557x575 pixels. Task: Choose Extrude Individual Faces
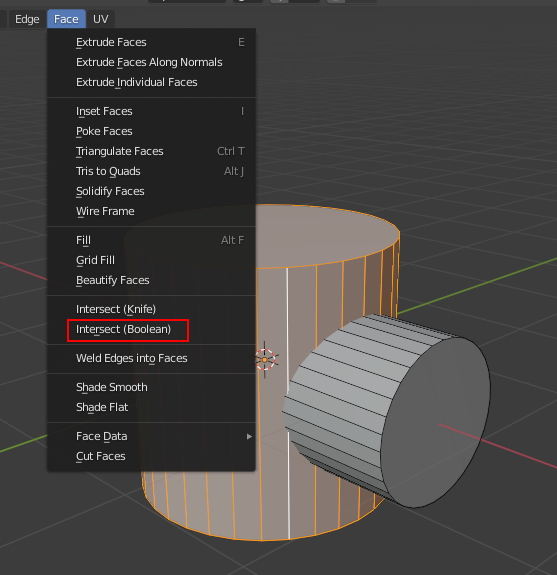pyautogui.click(x=151, y=82)
